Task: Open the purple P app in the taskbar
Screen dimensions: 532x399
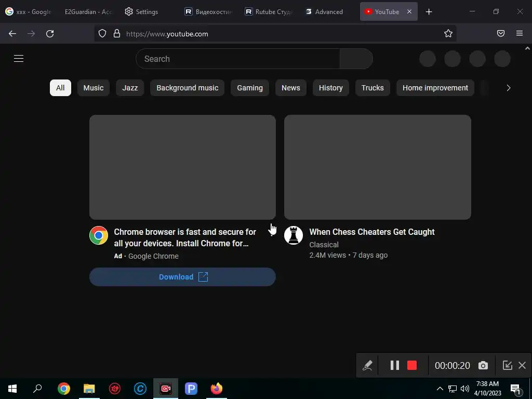Action: [x=191, y=389]
